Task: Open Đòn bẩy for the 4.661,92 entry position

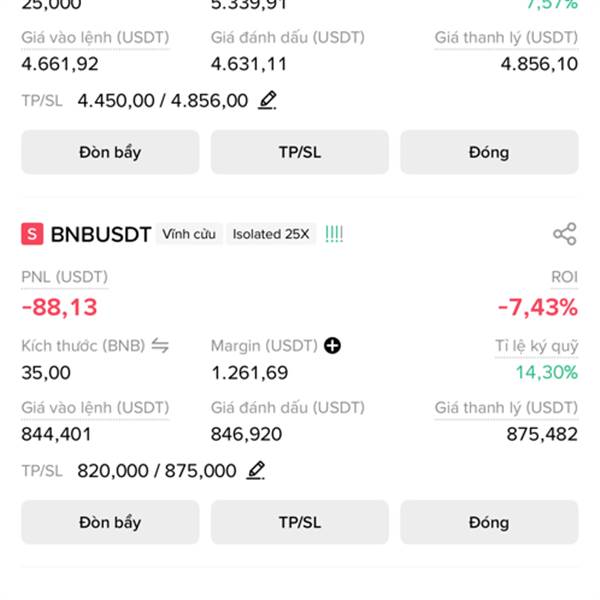Action: (x=110, y=152)
